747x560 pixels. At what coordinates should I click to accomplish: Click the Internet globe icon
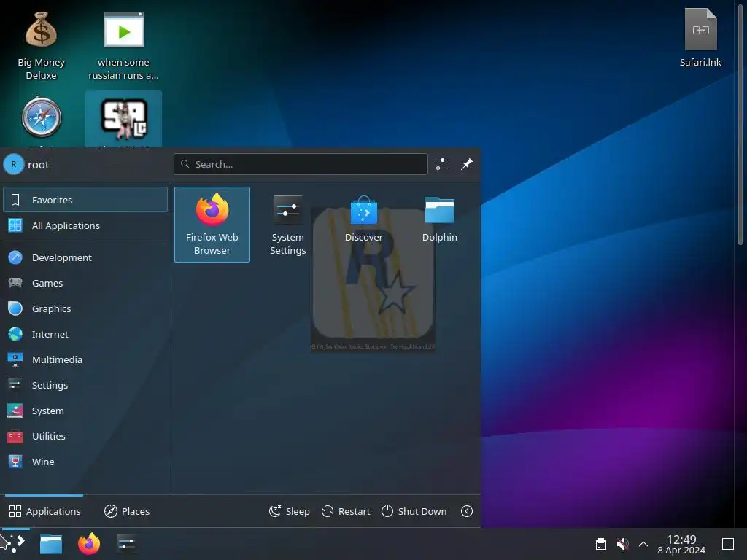(x=15, y=334)
